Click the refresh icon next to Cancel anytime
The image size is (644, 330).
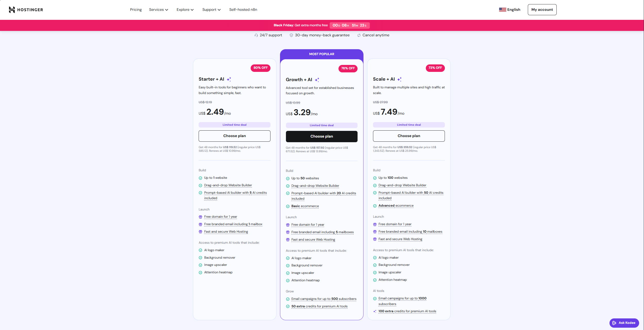tap(359, 35)
